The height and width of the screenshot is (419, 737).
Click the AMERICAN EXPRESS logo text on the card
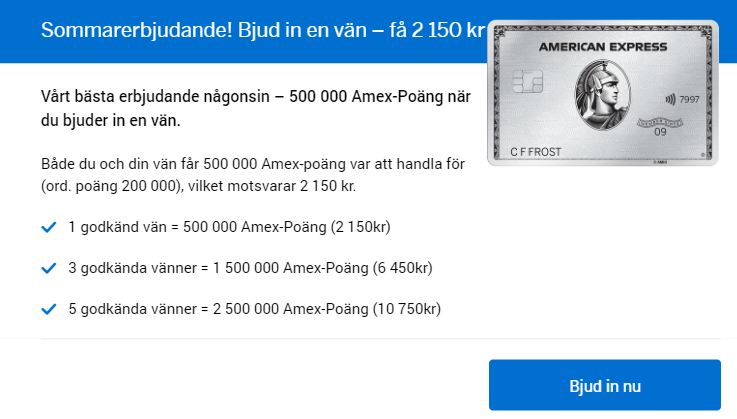pos(602,47)
